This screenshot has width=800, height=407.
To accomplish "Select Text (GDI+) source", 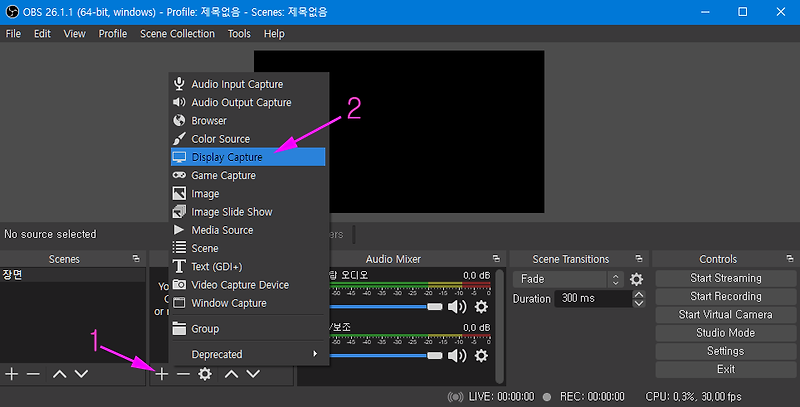I will point(248,267).
